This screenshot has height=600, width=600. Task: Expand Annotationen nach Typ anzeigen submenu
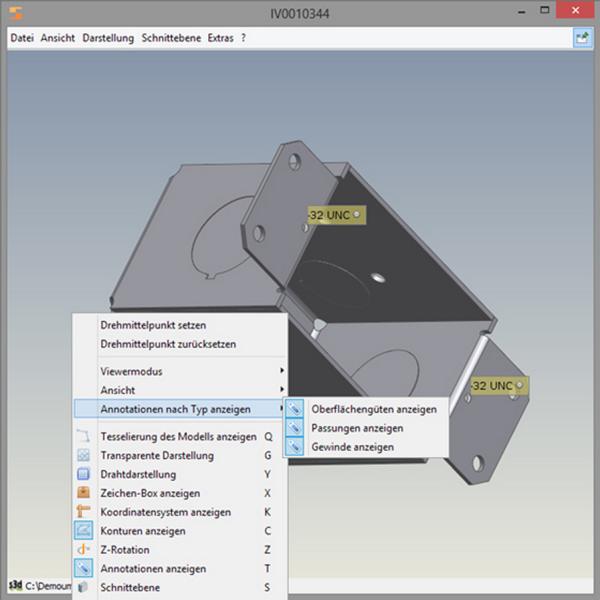tap(180, 409)
